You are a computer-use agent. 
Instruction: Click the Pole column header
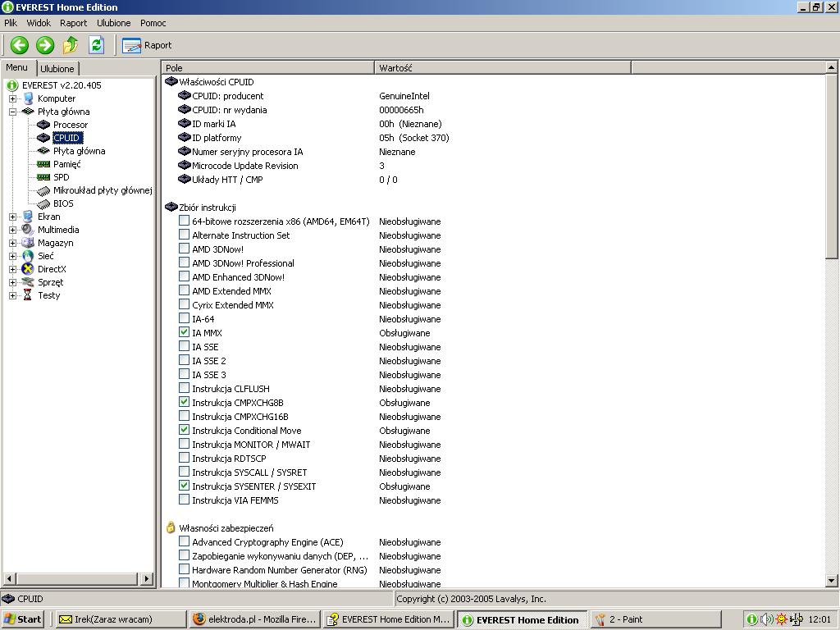click(268, 68)
